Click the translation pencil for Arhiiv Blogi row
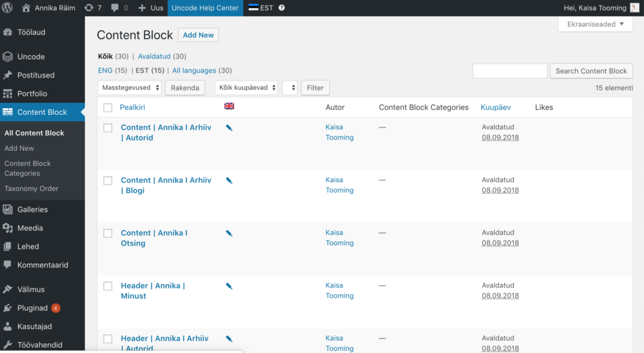This screenshot has height=353, width=644. coord(229,180)
